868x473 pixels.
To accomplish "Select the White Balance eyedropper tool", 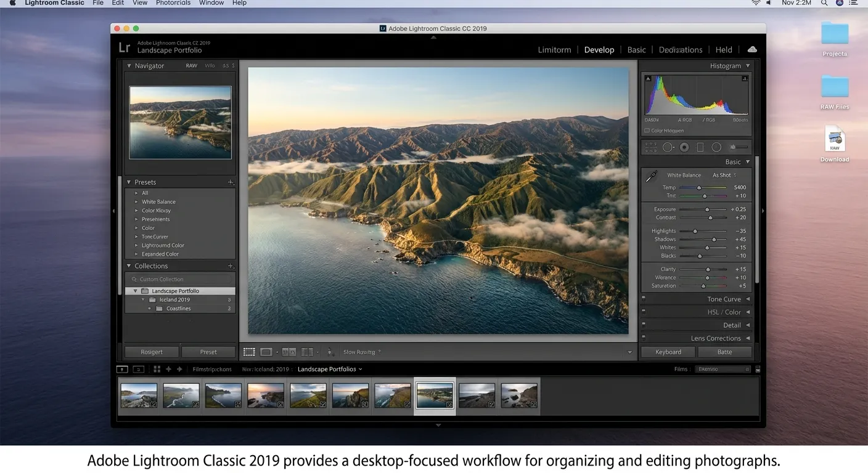I will pyautogui.click(x=651, y=177).
